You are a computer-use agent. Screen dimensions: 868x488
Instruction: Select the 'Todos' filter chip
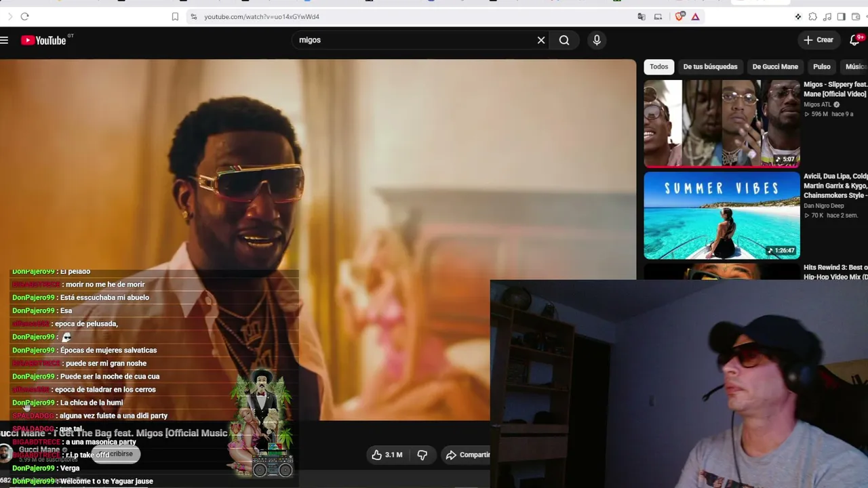tap(659, 66)
